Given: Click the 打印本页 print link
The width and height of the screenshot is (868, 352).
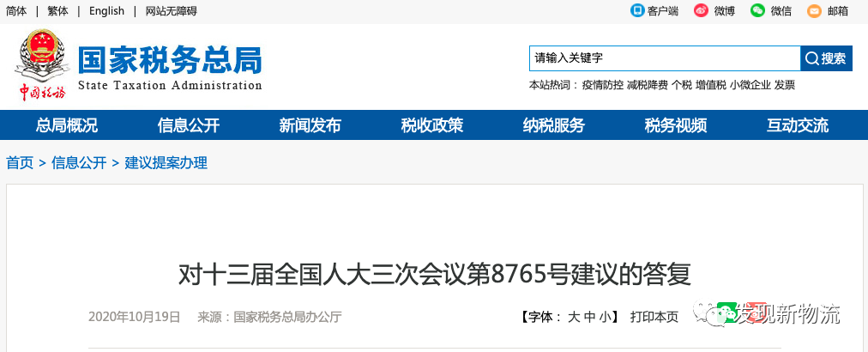Looking at the screenshot, I should pos(654,317).
